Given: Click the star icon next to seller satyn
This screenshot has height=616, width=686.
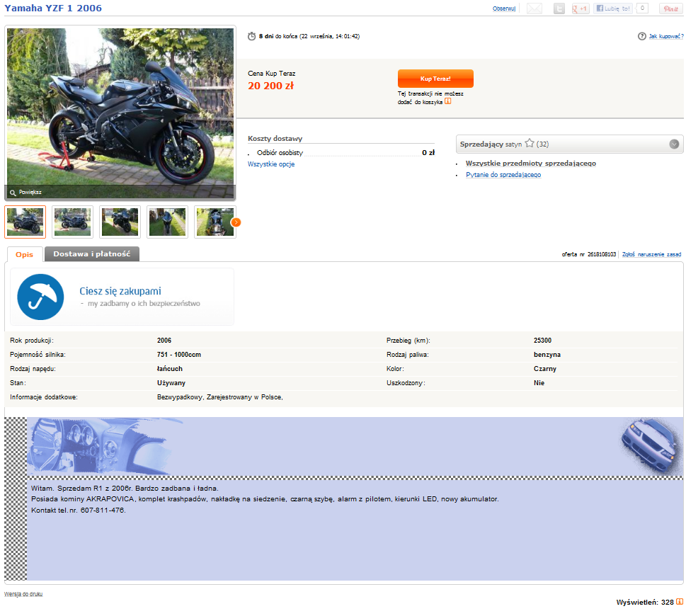Looking at the screenshot, I should pyautogui.click(x=529, y=144).
